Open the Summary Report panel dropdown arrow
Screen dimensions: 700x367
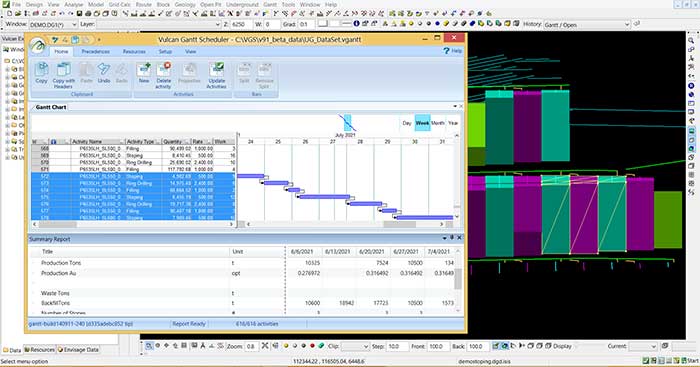(x=445, y=238)
